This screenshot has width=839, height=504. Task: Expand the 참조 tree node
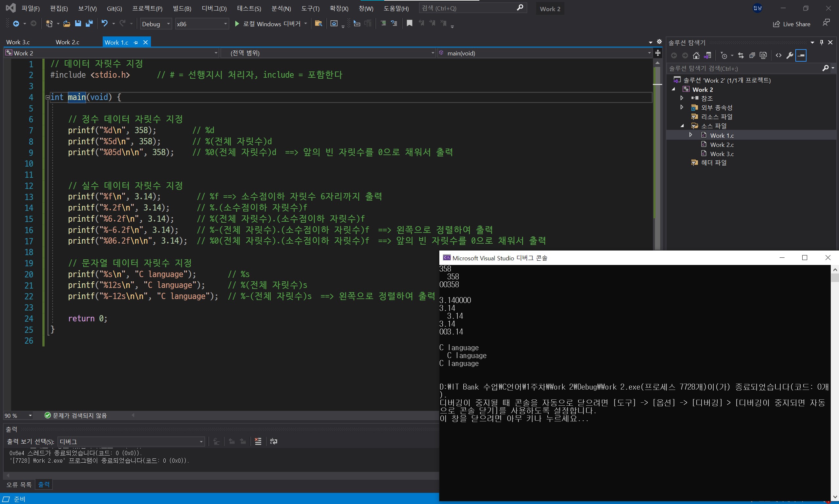click(x=682, y=98)
